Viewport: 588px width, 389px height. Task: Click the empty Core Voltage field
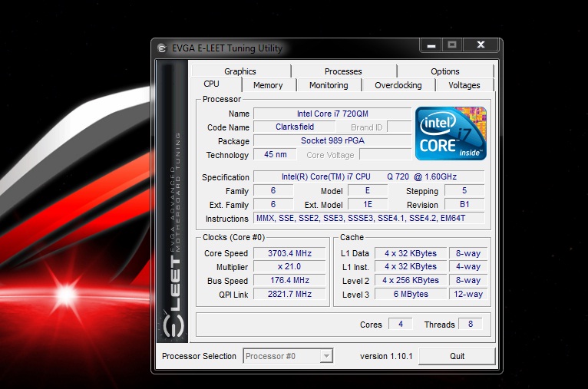pyautogui.click(x=385, y=154)
